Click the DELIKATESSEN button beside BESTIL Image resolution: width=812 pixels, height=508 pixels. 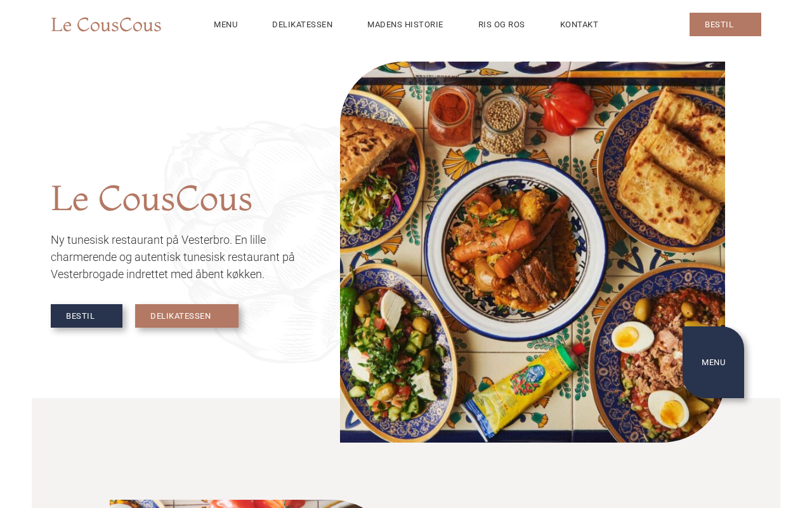[x=187, y=316]
